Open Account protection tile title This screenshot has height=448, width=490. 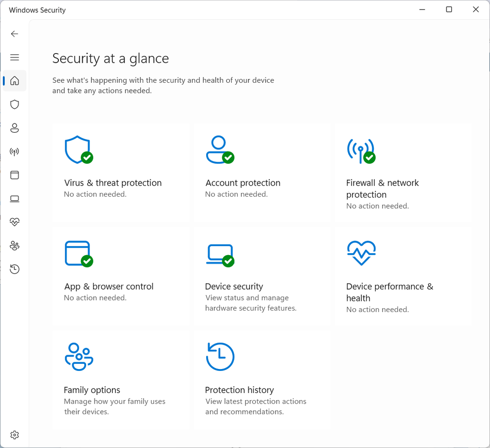(243, 183)
